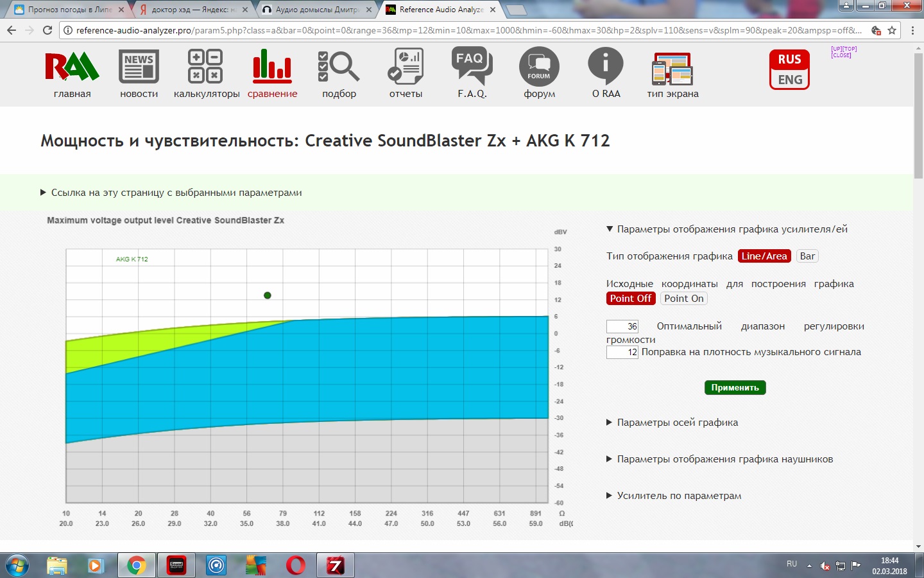
Task: Bookmark this page with the star
Action: click(x=892, y=30)
